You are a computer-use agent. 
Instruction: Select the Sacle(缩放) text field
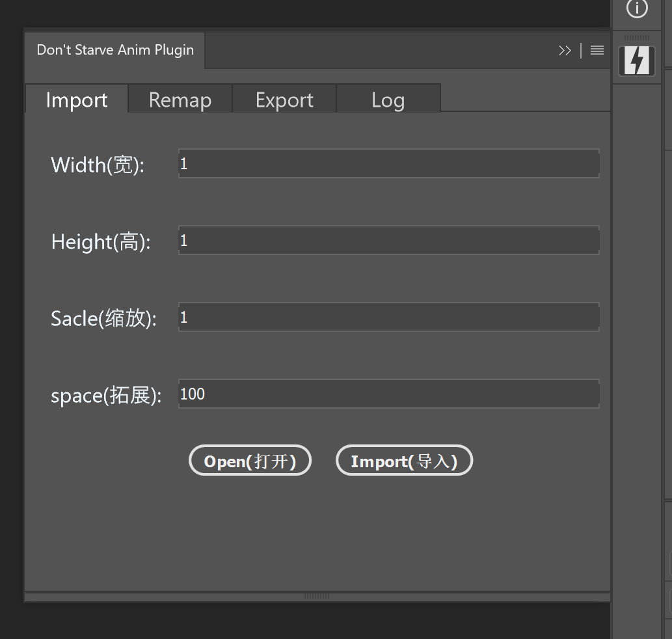click(388, 318)
